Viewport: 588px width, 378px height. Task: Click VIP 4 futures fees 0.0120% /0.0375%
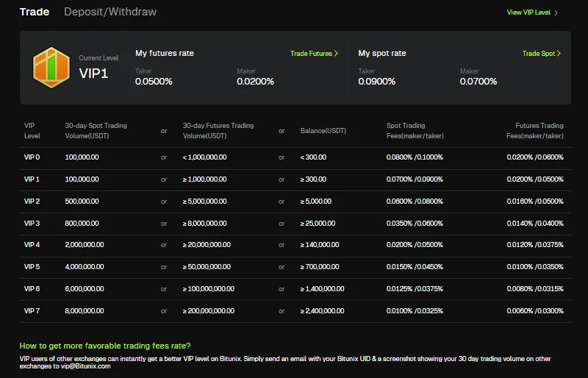click(x=535, y=245)
